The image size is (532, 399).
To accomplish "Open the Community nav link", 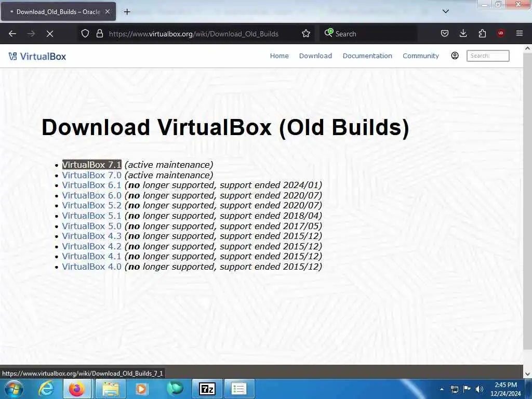I will [x=421, y=56].
